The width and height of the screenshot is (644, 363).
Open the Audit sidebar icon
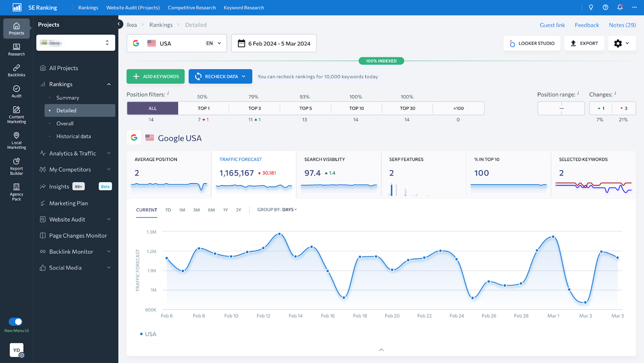(x=16, y=91)
